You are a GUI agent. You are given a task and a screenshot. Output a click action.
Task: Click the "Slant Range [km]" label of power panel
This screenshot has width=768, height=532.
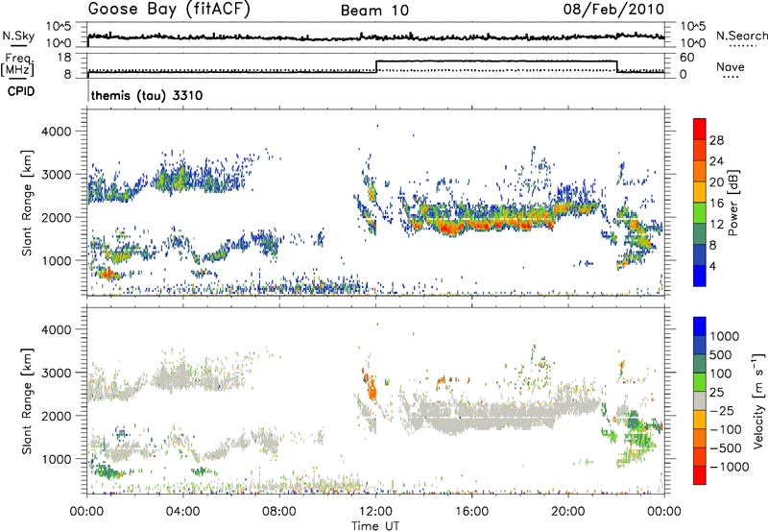click(27, 203)
